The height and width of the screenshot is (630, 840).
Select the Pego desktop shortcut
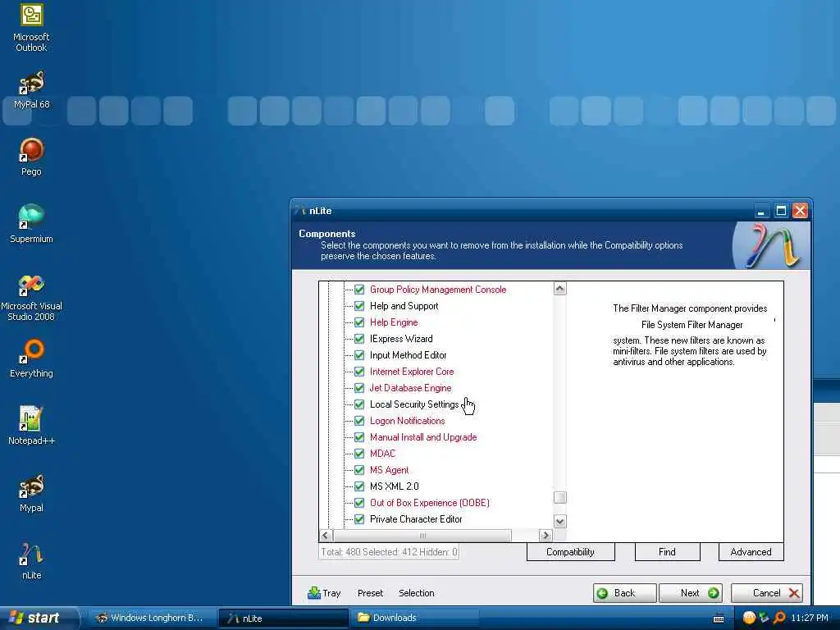tap(31, 157)
